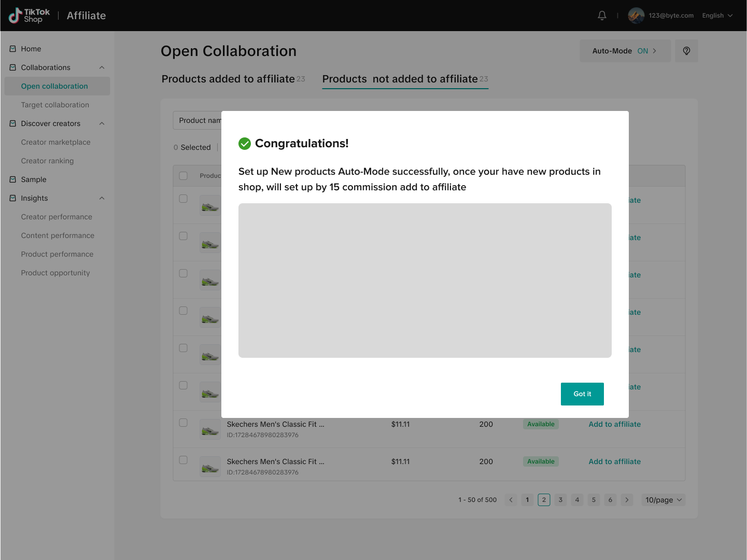
Task: Click the Open Collaboration page heading
Action: pyautogui.click(x=229, y=51)
